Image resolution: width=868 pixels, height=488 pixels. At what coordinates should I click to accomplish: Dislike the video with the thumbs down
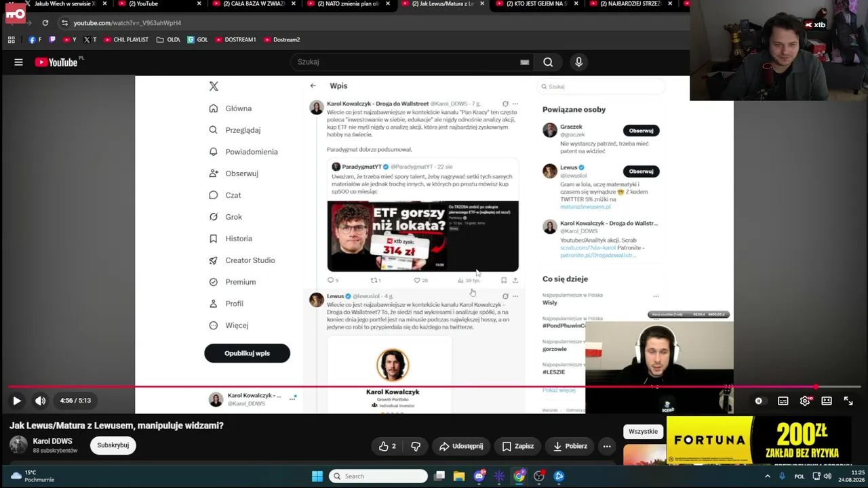[x=416, y=446]
